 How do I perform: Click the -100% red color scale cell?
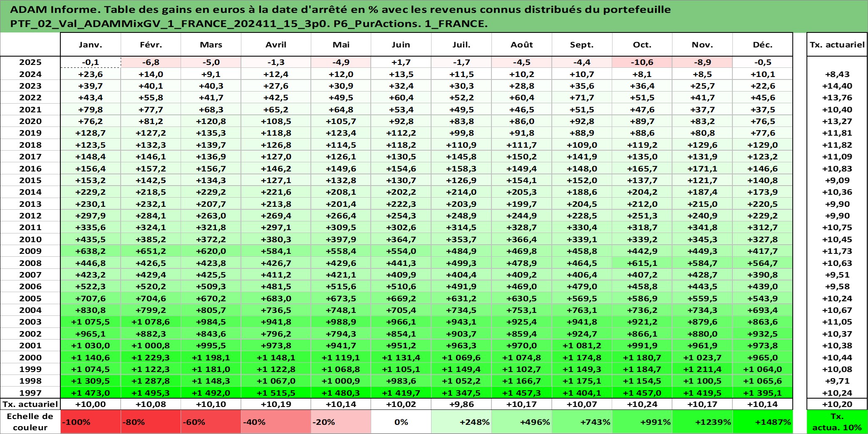(91, 422)
